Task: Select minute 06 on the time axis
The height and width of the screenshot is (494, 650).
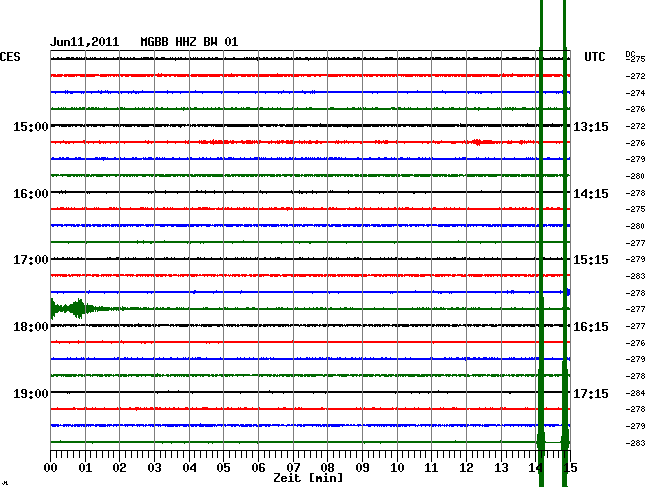Action: 258,468
